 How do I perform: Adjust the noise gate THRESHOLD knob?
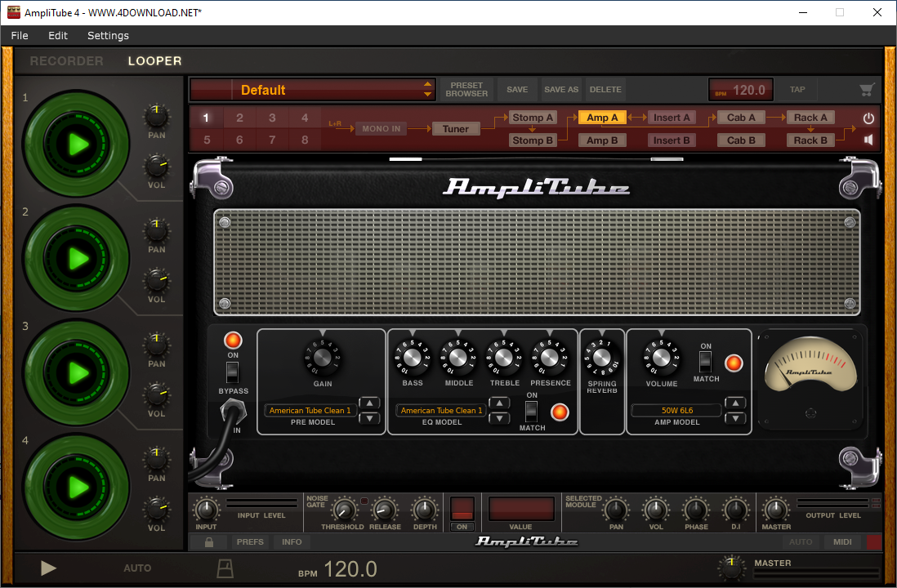tap(345, 510)
